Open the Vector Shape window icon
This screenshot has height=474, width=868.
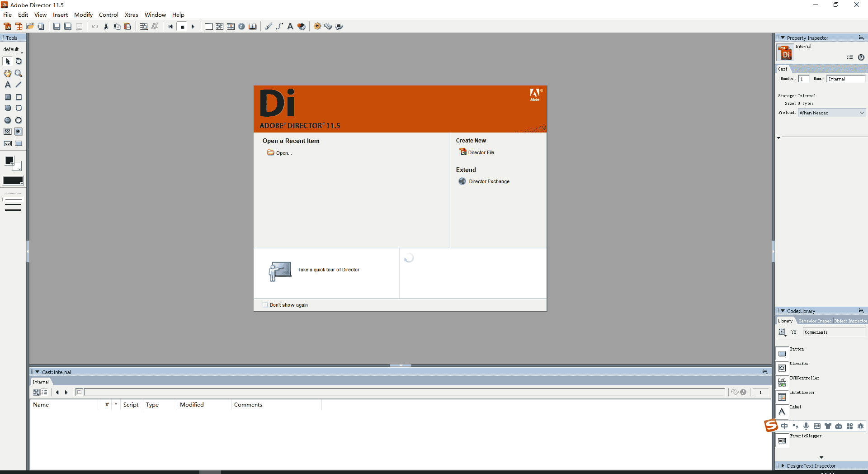279,26
